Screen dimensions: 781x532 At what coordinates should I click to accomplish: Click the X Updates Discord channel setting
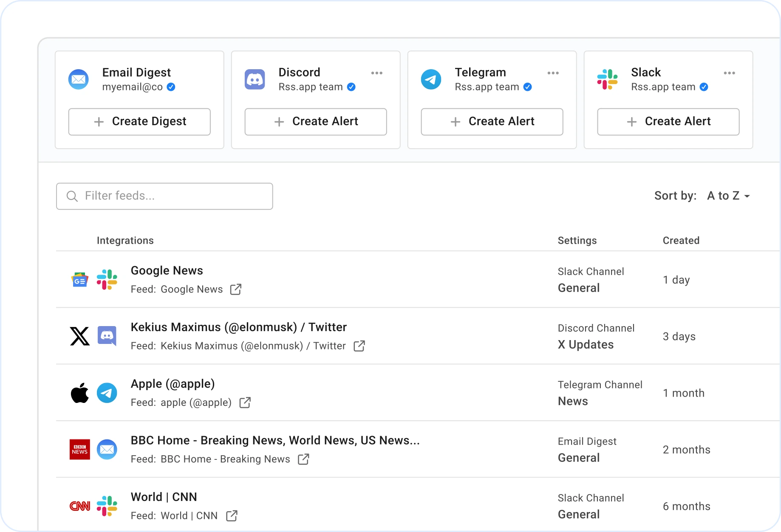click(586, 345)
